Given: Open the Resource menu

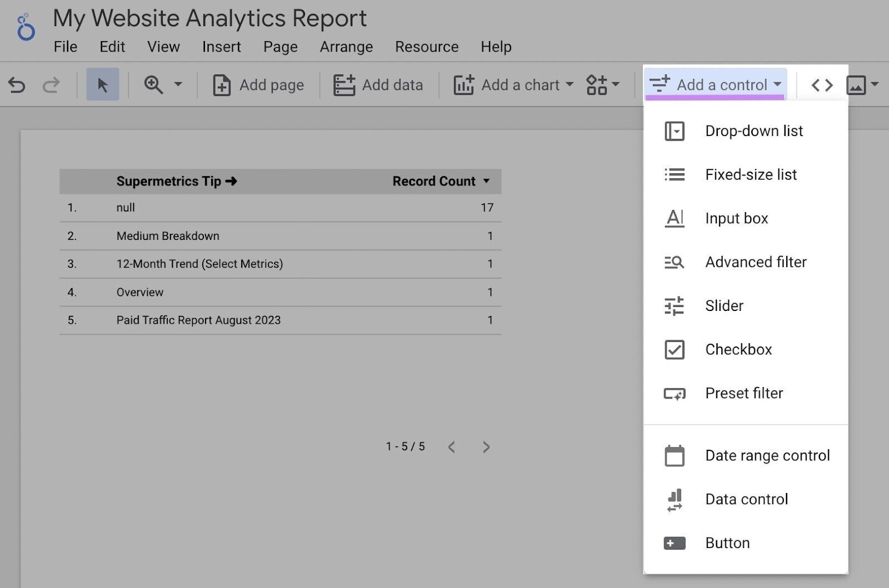Looking at the screenshot, I should click(426, 47).
